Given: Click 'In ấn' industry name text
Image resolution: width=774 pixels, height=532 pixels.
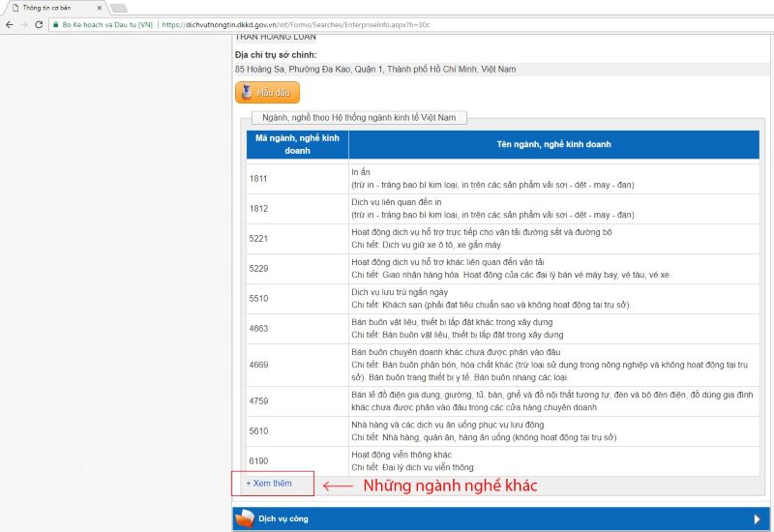Looking at the screenshot, I should (x=361, y=172).
